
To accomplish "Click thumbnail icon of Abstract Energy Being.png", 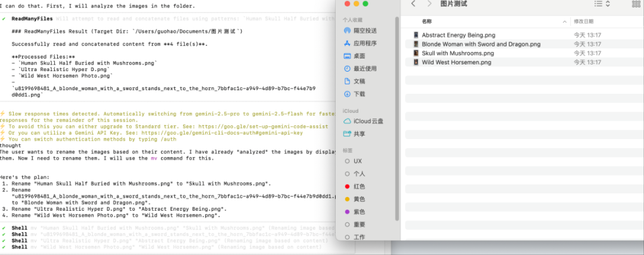I will [x=416, y=35].
